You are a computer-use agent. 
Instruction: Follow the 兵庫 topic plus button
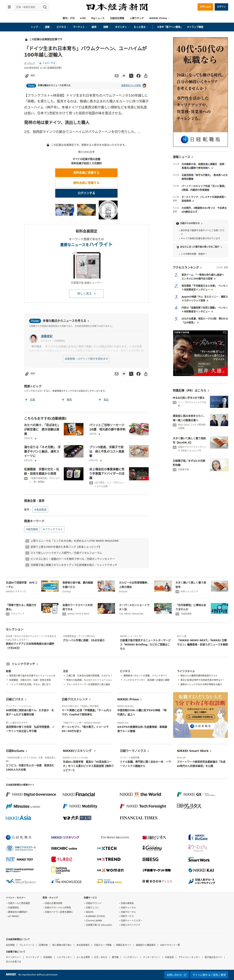coord(26,400)
